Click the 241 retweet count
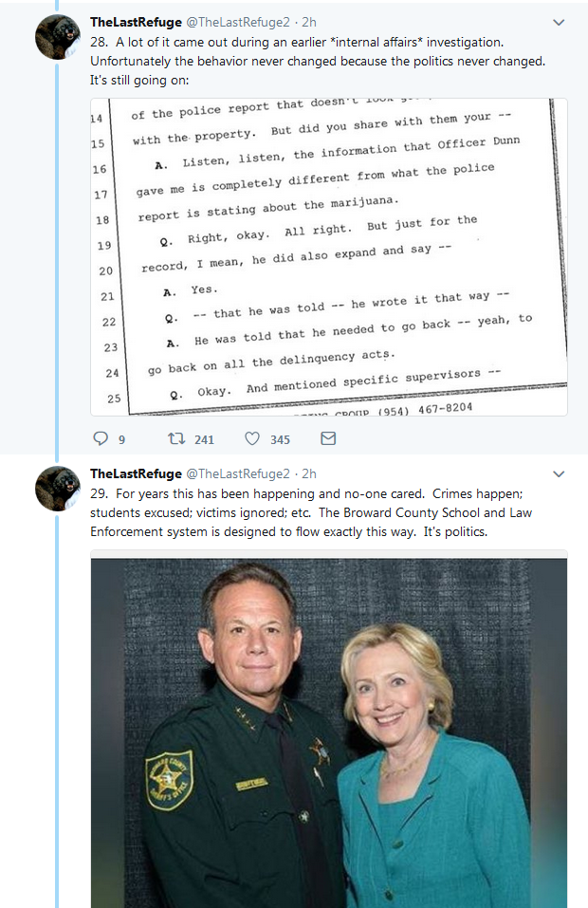This screenshot has width=588, height=908. pyautogui.click(x=204, y=439)
